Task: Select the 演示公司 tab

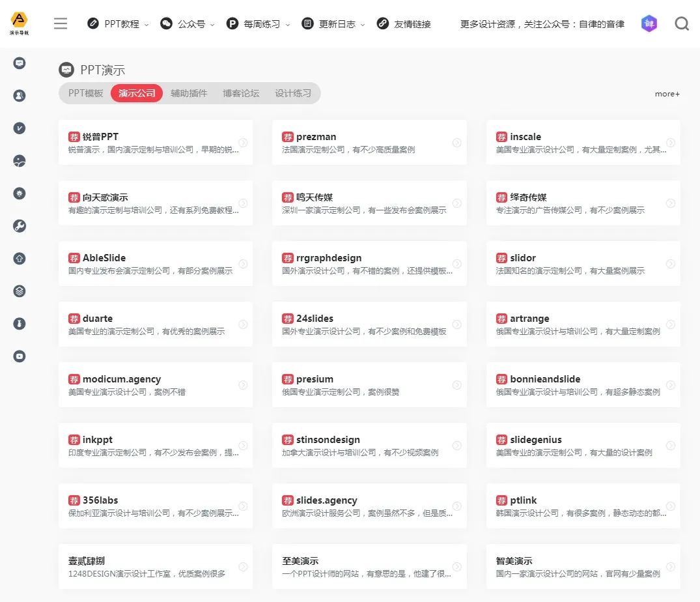Action: tap(137, 93)
